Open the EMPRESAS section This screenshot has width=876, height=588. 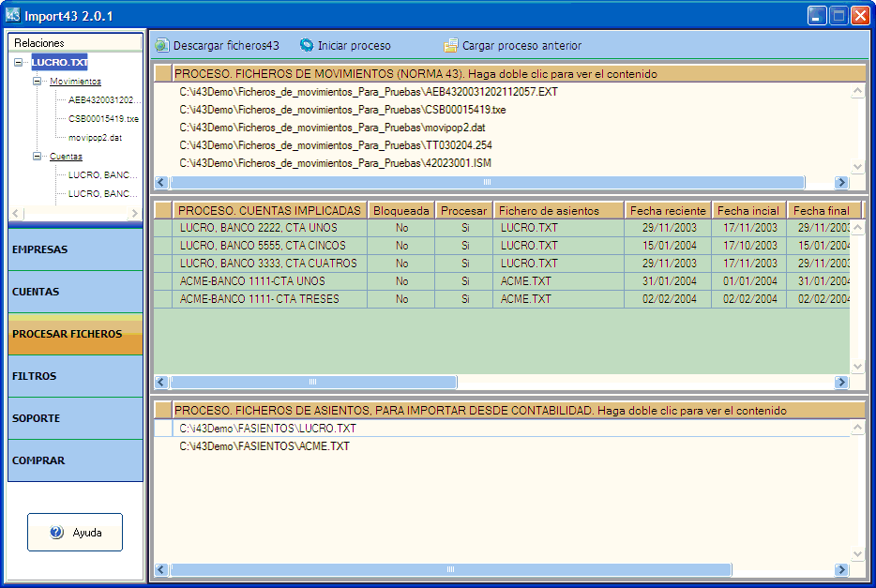(75, 249)
